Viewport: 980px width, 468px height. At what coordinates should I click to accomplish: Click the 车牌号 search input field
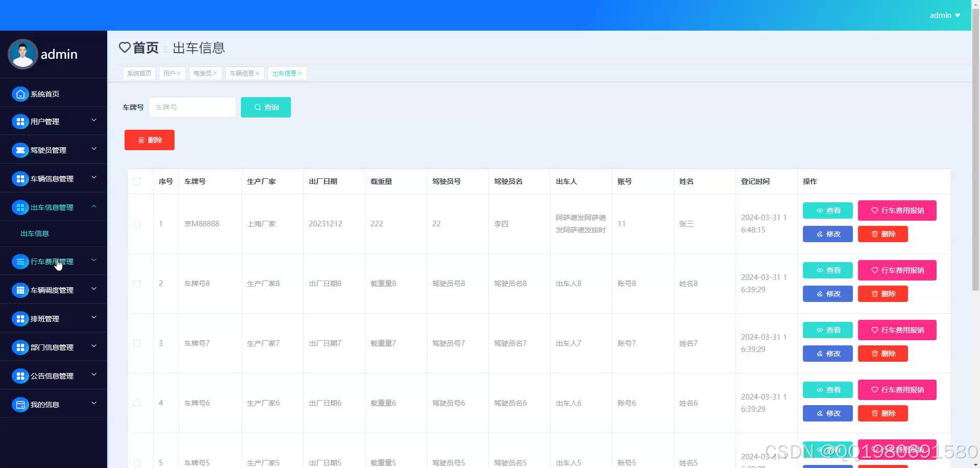[x=192, y=107]
